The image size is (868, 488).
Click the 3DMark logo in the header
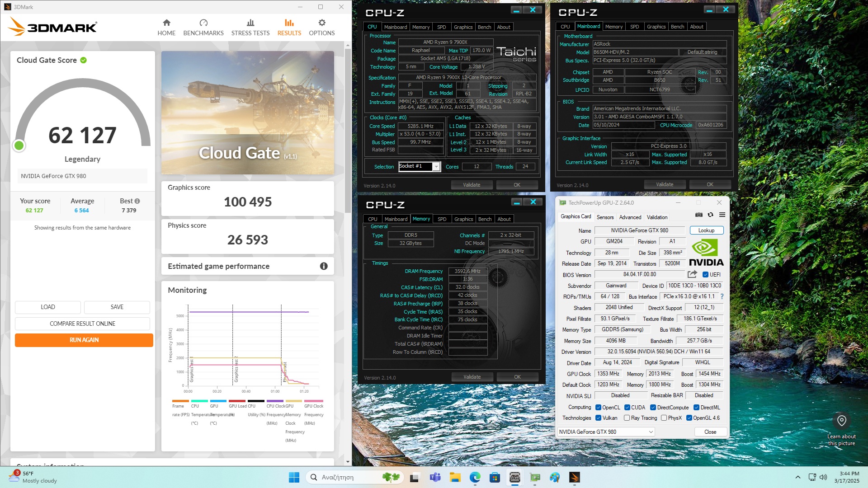coord(52,27)
